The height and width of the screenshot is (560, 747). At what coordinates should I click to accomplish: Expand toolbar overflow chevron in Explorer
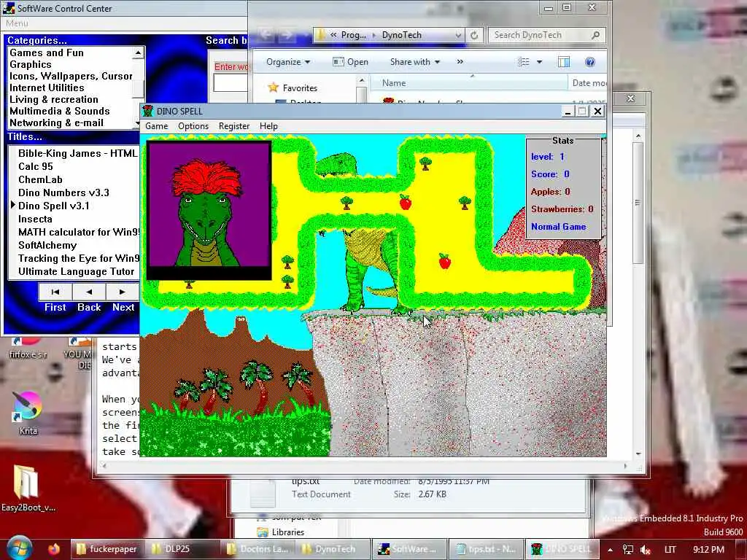[460, 61]
